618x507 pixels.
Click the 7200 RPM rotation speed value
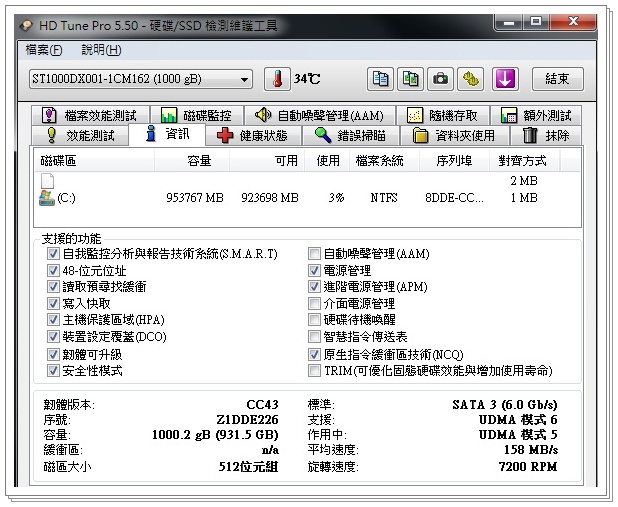pos(528,466)
